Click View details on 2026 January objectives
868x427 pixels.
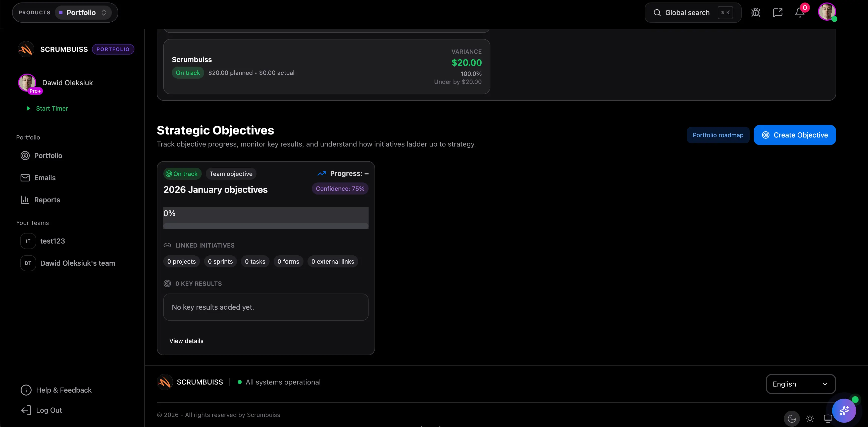pos(186,341)
